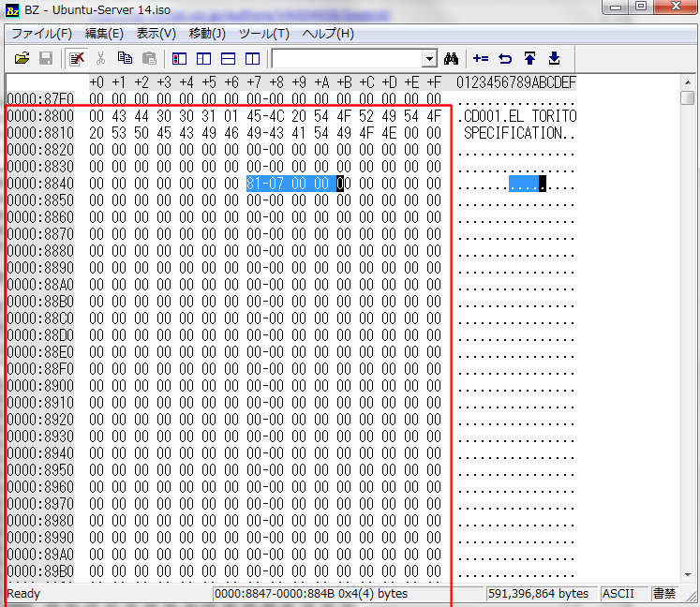Click the '591,396,864 bytes' status pane
This screenshot has width=700, height=607.
click(541, 594)
